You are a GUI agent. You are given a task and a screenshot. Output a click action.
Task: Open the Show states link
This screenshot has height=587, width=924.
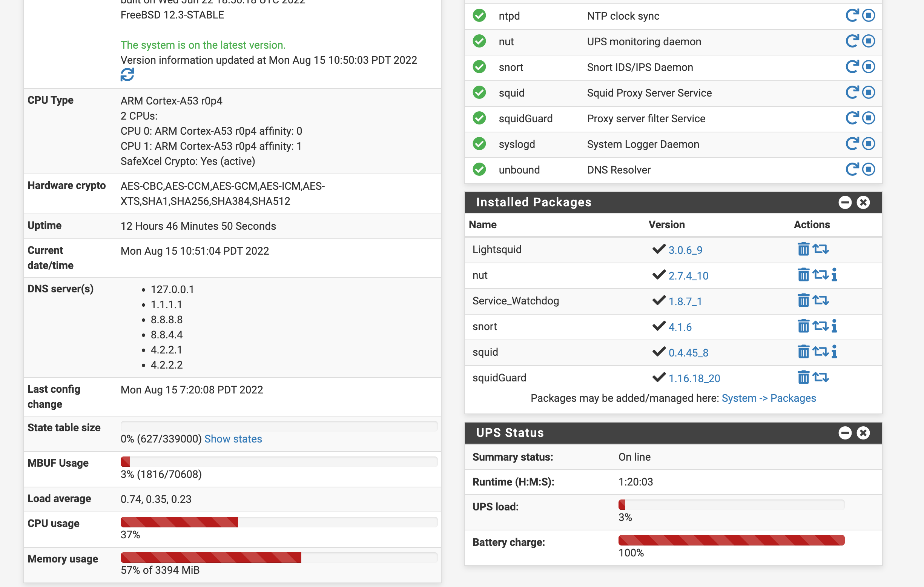tap(233, 439)
